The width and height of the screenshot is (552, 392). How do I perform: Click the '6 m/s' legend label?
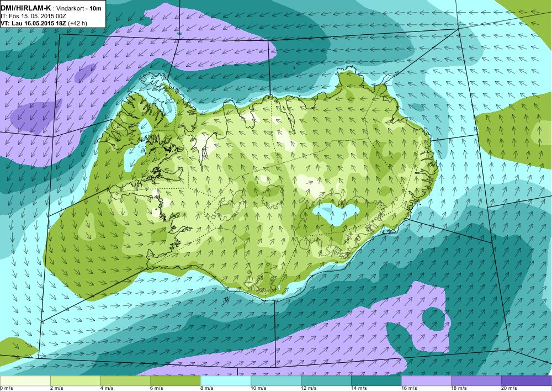click(157, 389)
